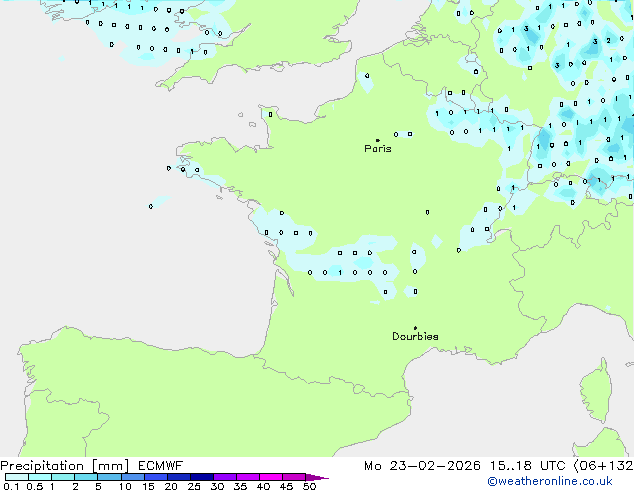Click the 'Mo' weekday label
Viewport: 634px width, 490px height.
pyautogui.click(x=372, y=466)
